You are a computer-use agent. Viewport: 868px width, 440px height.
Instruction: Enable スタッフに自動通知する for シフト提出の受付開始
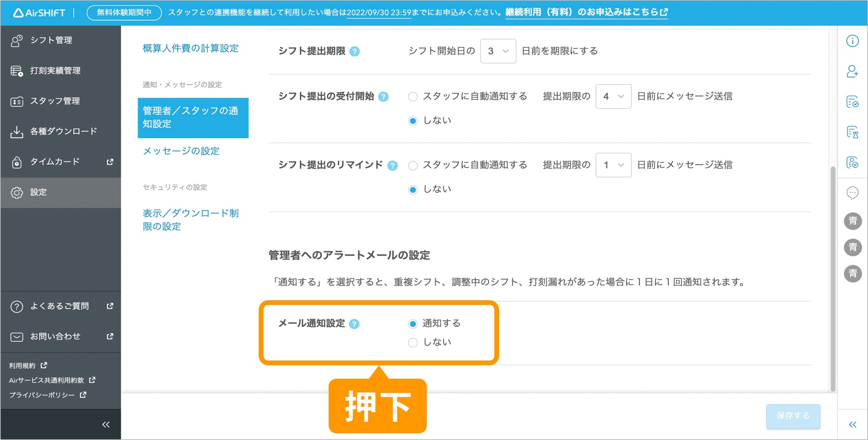[x=412, y=96]
